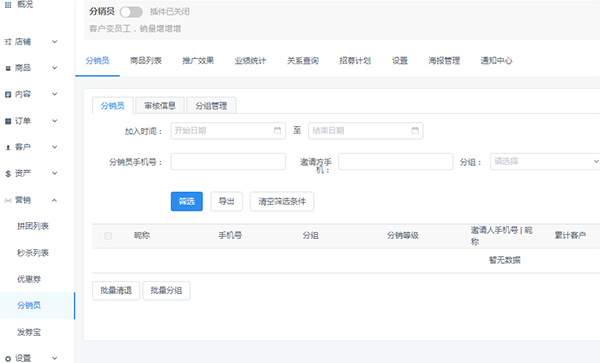
Task: Select the top-level 分销员 tab
Action: tap(97, 60)
